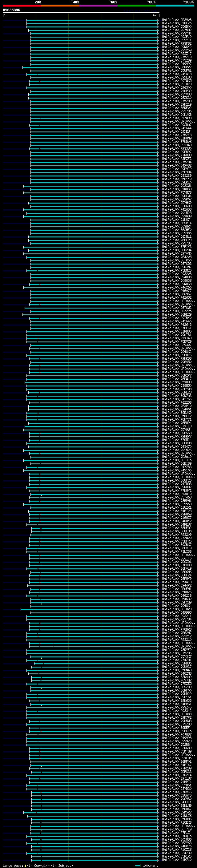197x868 pixels.
Task: Select hit UniRef100_P29307
Action: tap(177, 345)
